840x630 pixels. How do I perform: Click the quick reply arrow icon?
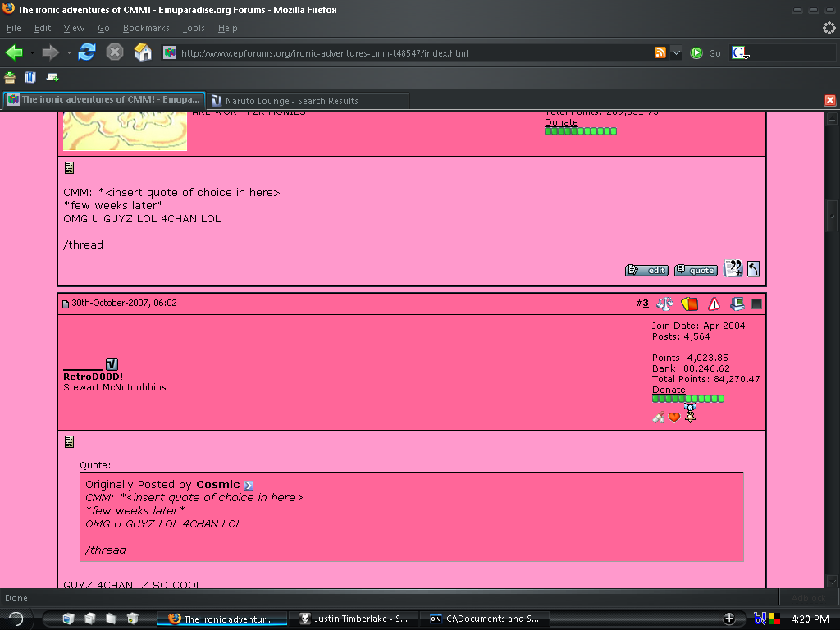pyautogui.click(x=754, y=268)
